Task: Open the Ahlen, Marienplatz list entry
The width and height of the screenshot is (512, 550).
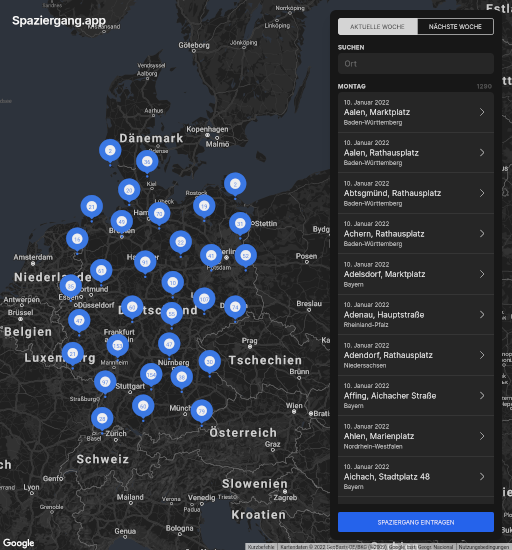Action: (x=416, y=436)
